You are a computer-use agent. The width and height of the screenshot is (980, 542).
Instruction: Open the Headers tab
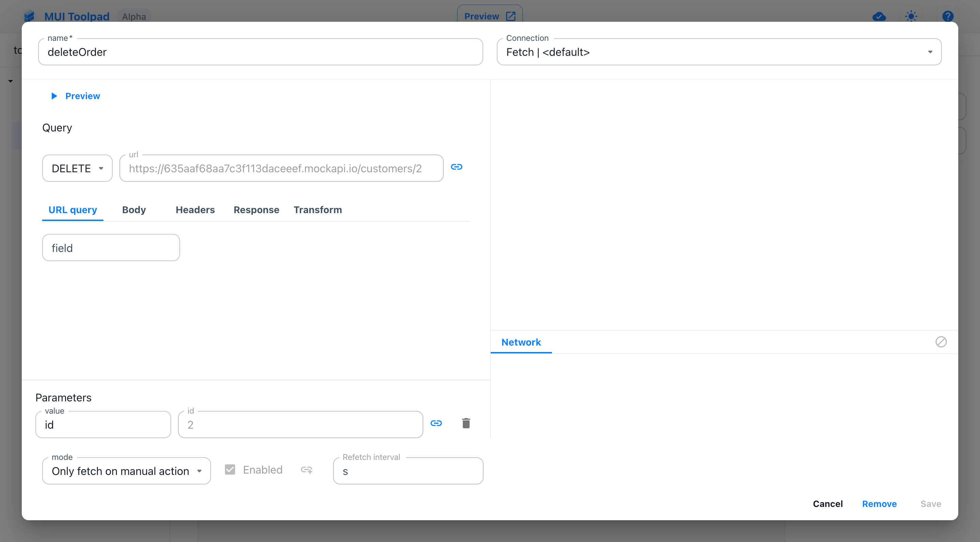195,210
